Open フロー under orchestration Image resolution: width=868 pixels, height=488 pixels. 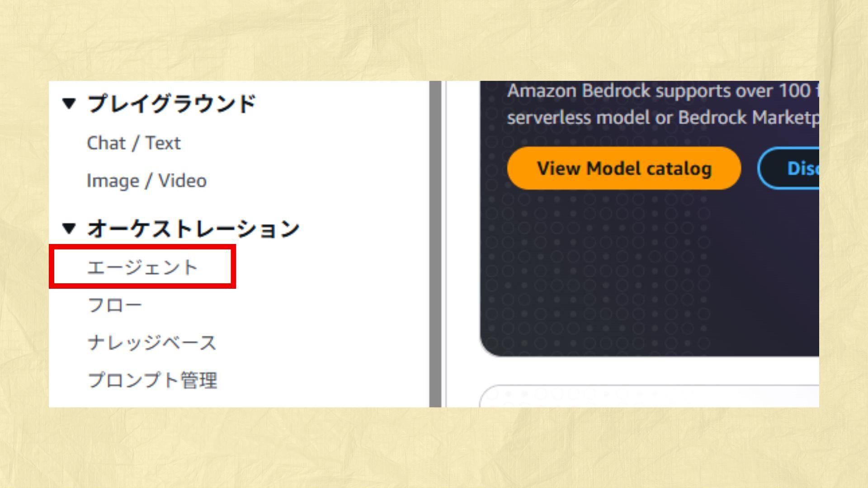tap(115, 305)
